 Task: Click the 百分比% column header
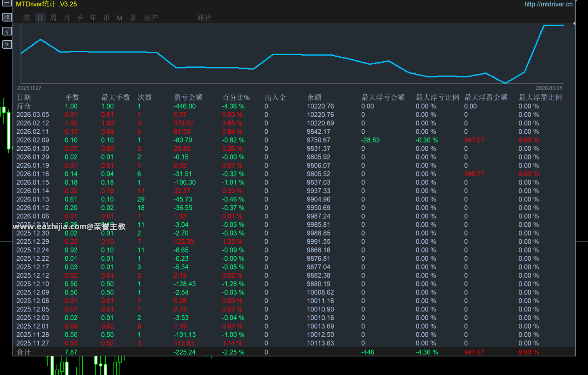coord(236,97)
